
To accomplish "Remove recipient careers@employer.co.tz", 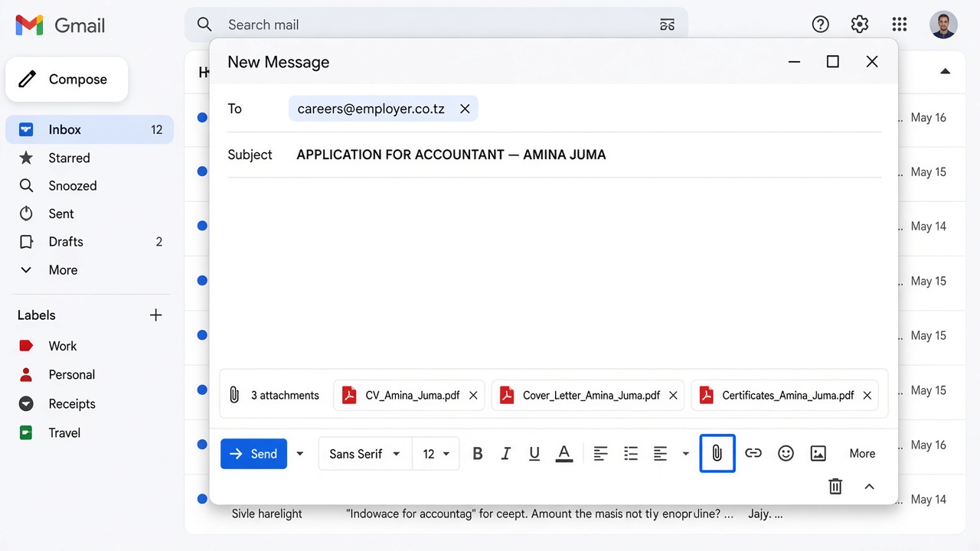I will 465,109.
